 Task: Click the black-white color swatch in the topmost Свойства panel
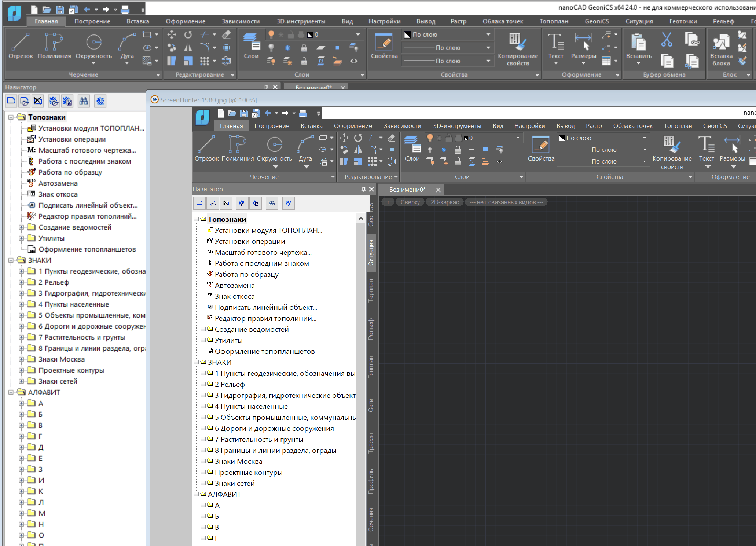click(407, 34)
